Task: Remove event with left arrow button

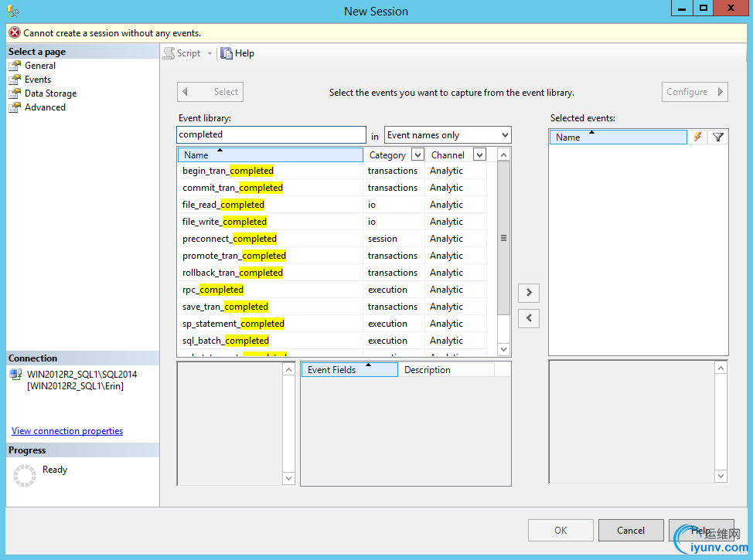Action: pyautogui.click(x=529, y=318)
